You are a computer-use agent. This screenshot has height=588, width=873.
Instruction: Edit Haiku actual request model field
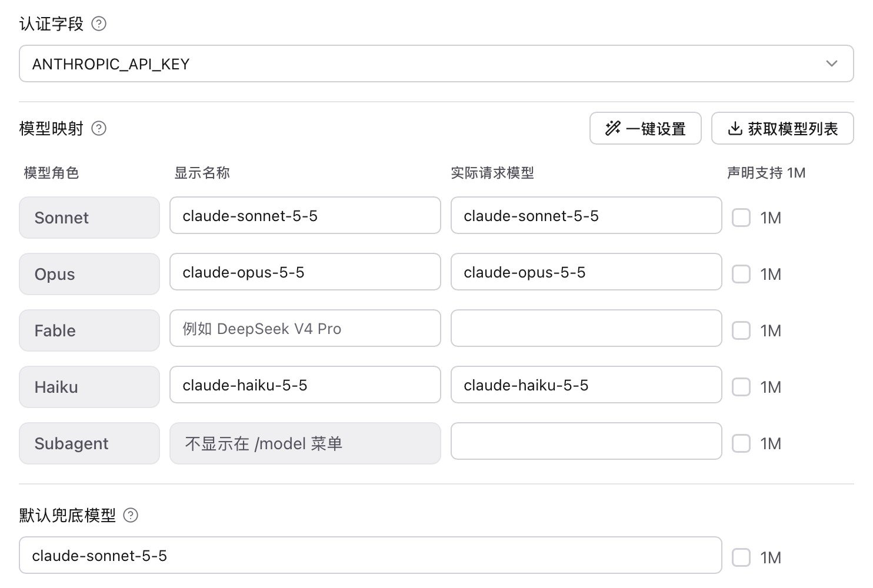587,385
